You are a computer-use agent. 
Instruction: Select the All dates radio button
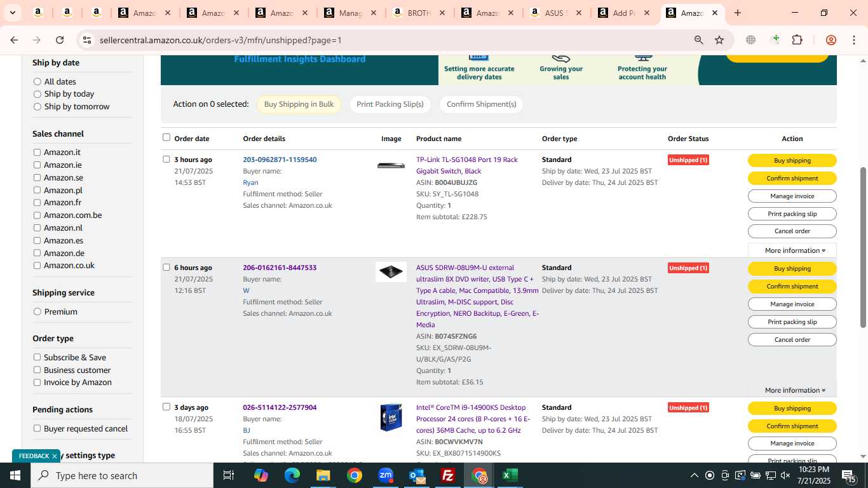37,81
